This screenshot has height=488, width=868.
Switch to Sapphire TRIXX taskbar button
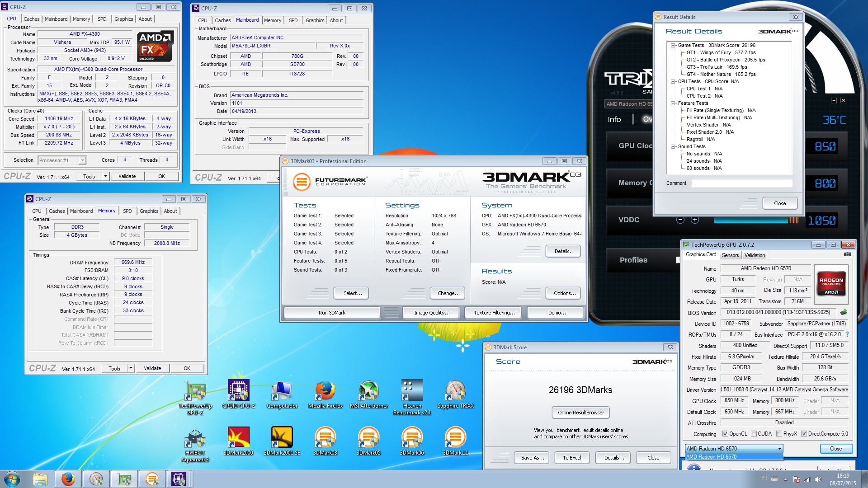pyautogui.click(x=96, y=479)
